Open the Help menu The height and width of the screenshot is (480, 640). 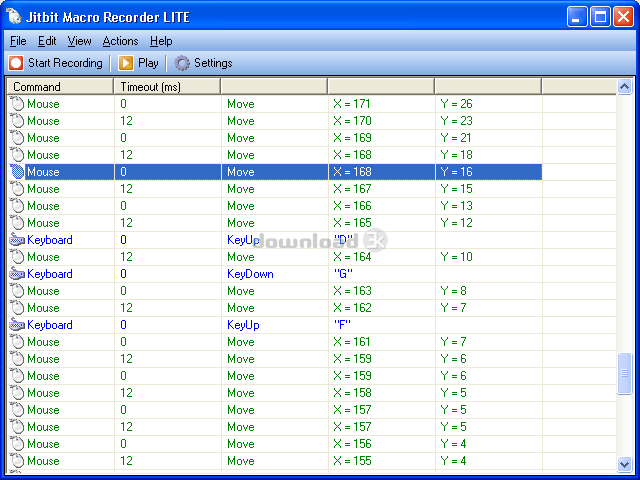tap(161, 41)
